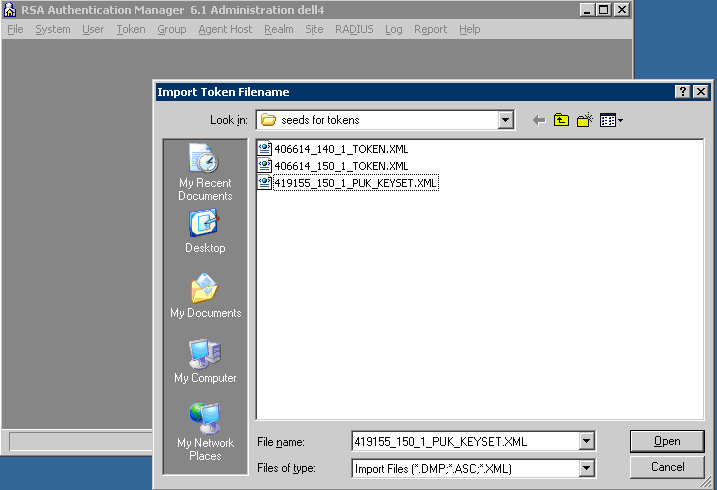Expand the Look in folder dropdown
This screenshot has width=717, height=490.
click(x=505, y=120)
